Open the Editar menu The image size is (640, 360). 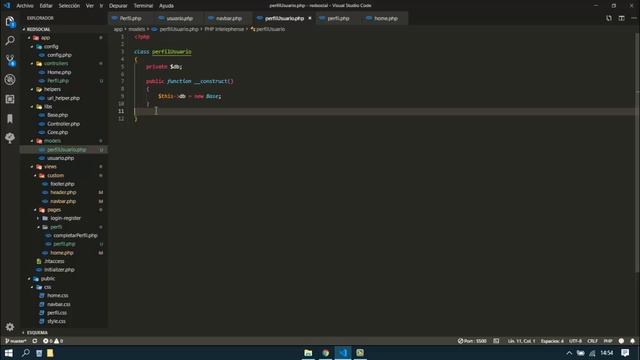[x=46, y=6]
